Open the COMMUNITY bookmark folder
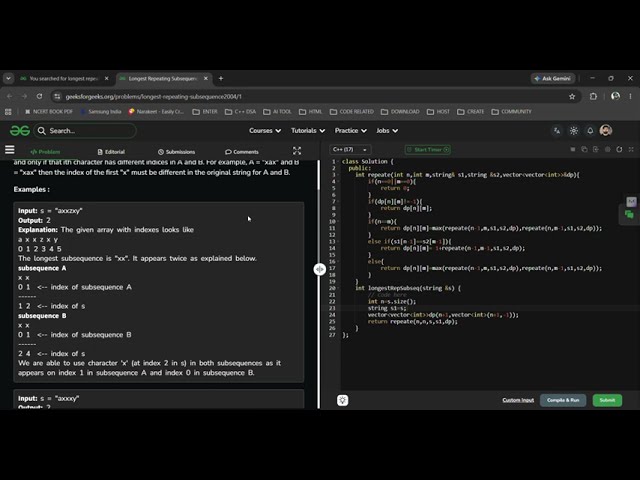The height and width of the screenshot is (480, 640). click(511, 111)
